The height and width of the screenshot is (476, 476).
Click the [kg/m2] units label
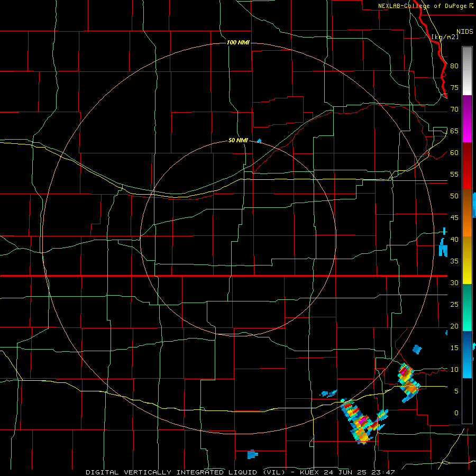pyautogui.click(x=445, y=37)
